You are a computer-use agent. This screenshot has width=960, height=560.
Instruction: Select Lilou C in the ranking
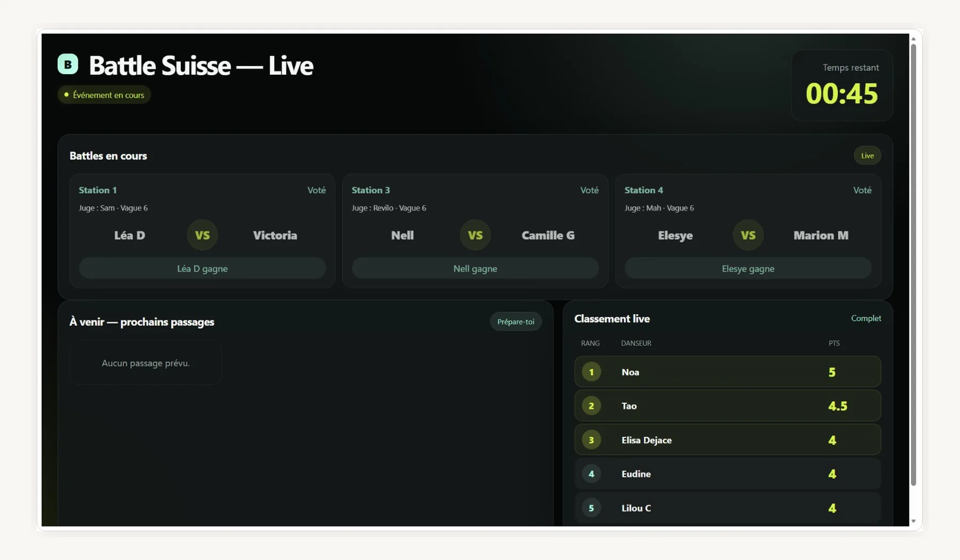pos(636,508)
